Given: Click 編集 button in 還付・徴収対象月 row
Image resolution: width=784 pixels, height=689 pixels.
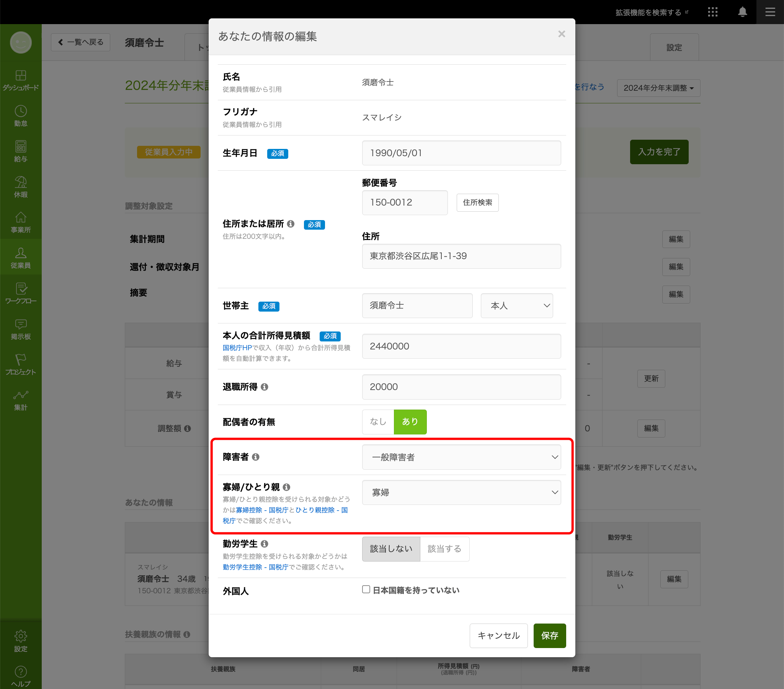Looking at the screenshot, I should coord(676,267).
